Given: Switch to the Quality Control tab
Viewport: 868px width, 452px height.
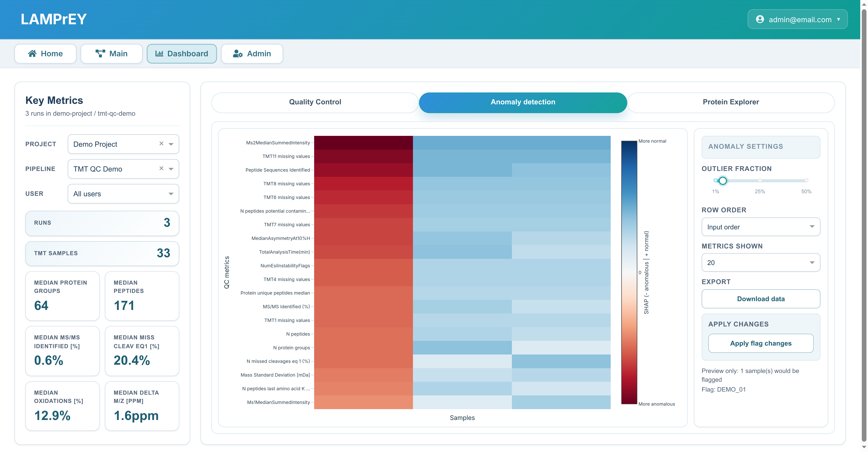Looking at the screenshot, I should [315, 102].
